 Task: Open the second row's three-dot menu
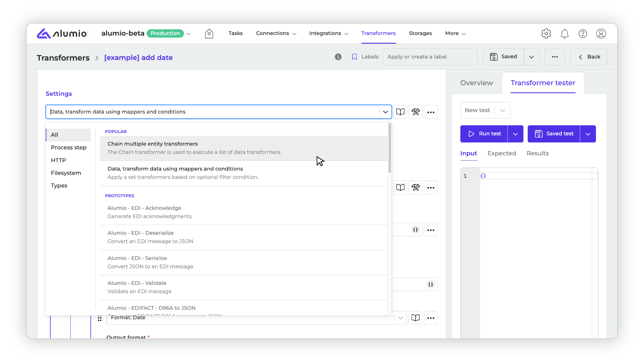pos(431,187)
